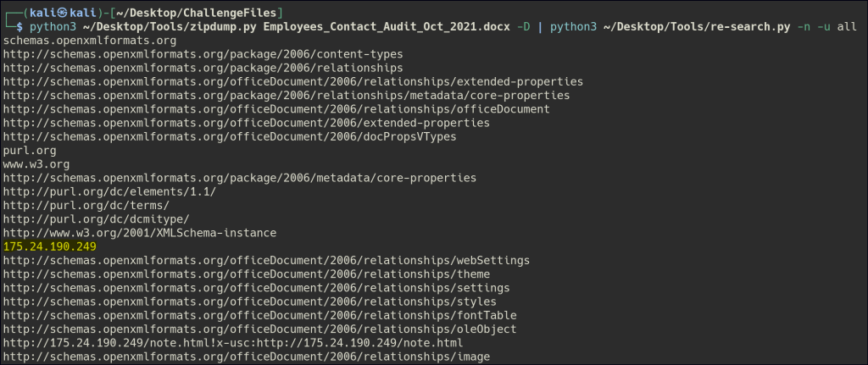Click the XMLSchema-instance URL
Screen dimensions: 868x365
140,233
